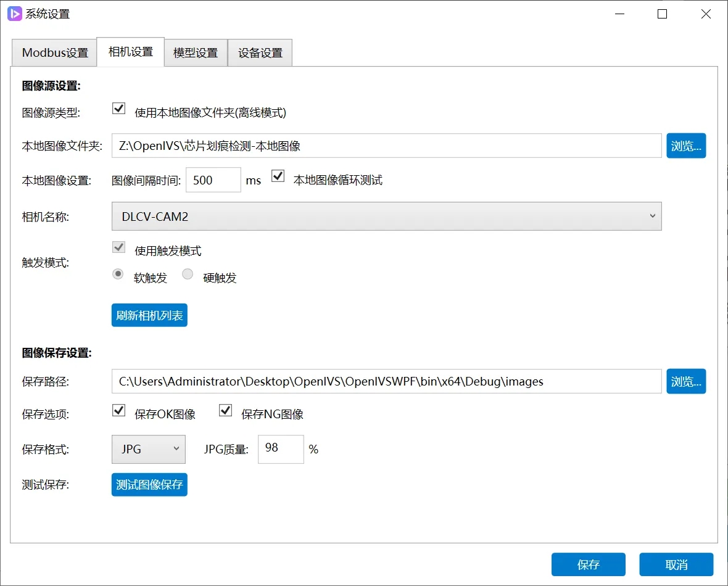
Task: Click the 图像源设置: heading text
Action: point(51,86)
